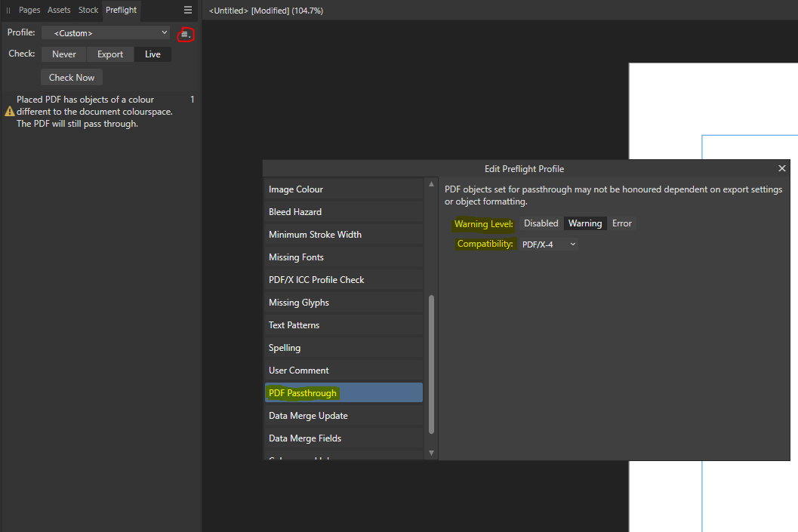Click the panel collapse handle left of Pages

click(x=8, y=10)
